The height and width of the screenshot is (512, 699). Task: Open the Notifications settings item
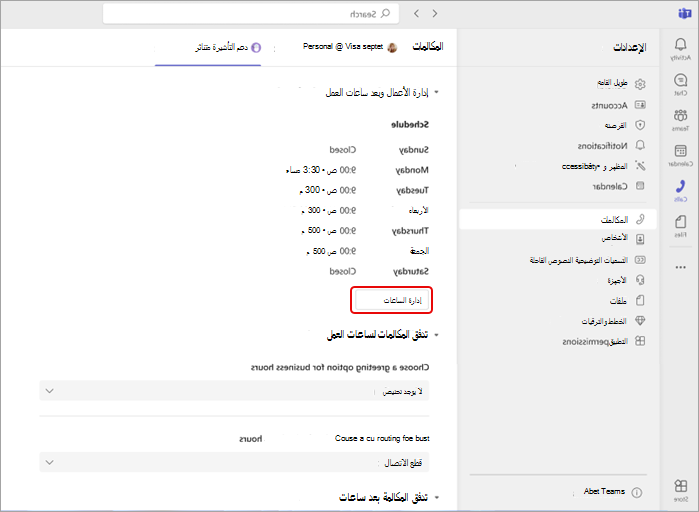tap(612, 146)
